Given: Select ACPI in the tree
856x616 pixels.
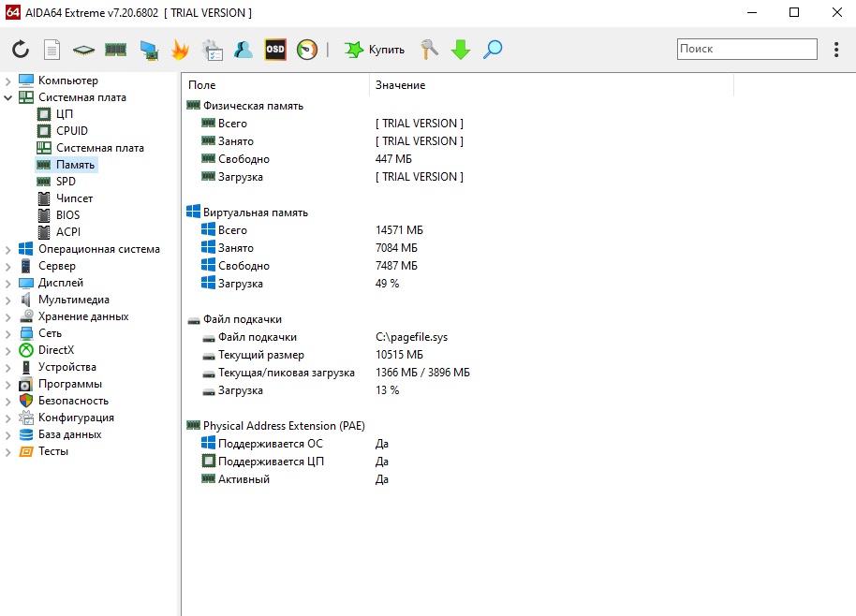Looking at the screenshot, I should click(x=68, y=232).
